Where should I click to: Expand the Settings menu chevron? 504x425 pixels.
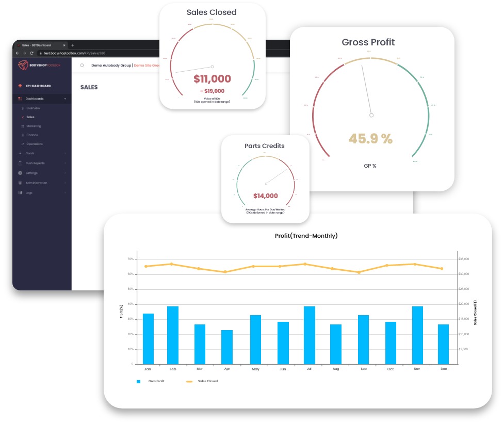pyautogui.click(x=65, y=173)
